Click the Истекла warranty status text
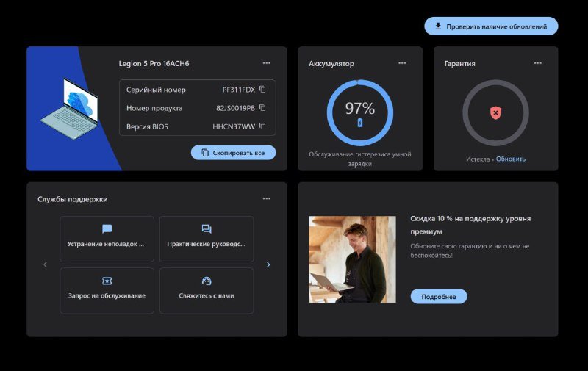The image size is (588, 371). [x=478, y=159]
